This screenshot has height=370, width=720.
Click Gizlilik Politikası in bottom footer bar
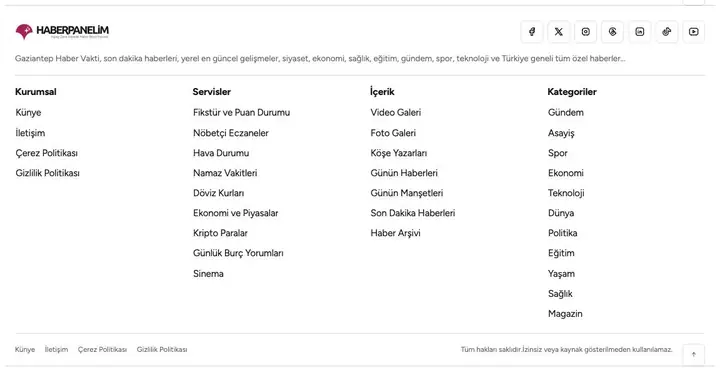click(162, 350)
